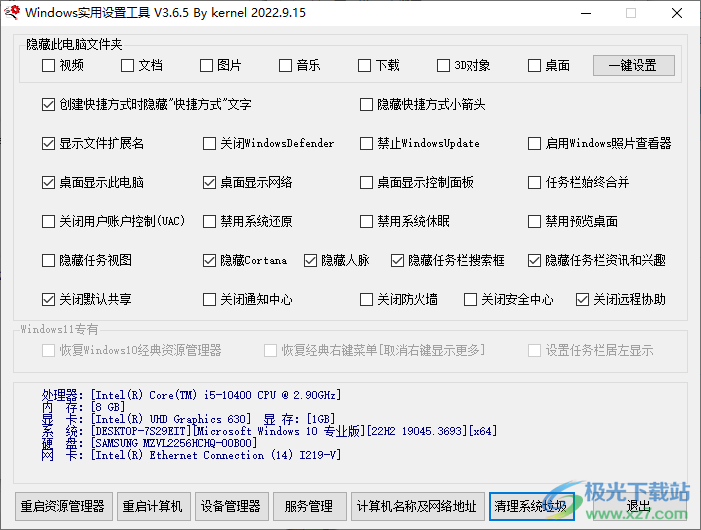The height and width of the screenshot is (530, 701).
Task: Uncheck 桌面显示网络
Action: (209, 182)
